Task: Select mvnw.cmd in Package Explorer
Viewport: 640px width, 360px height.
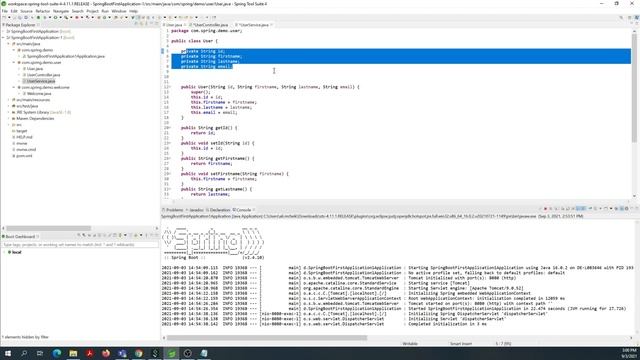Action: click(x=26, y=149)
